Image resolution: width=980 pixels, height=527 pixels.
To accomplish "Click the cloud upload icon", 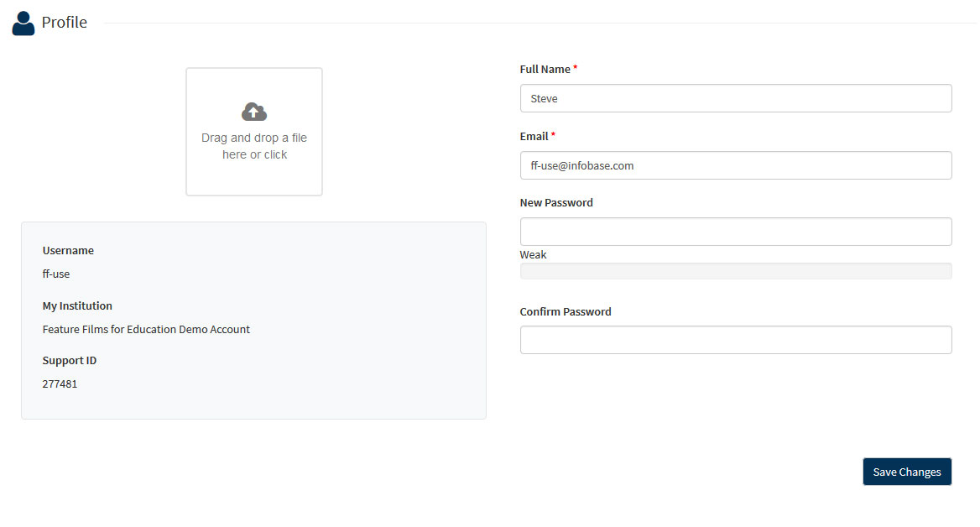I will point(253,112).
